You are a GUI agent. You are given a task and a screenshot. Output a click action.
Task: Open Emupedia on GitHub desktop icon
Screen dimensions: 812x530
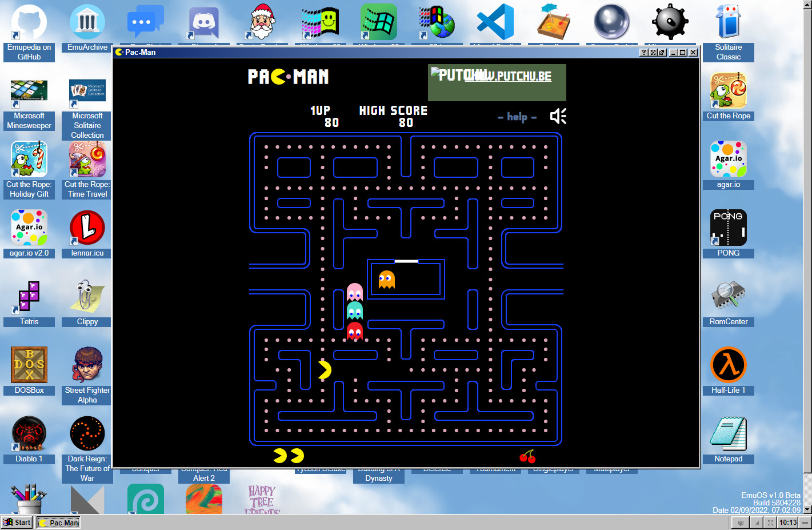(x=29, y=32)
